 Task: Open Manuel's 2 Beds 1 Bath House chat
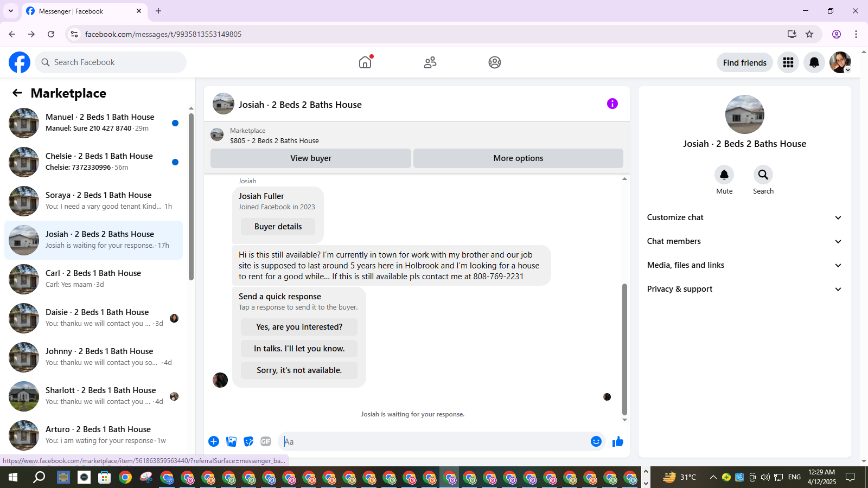[x=94, y=123]
